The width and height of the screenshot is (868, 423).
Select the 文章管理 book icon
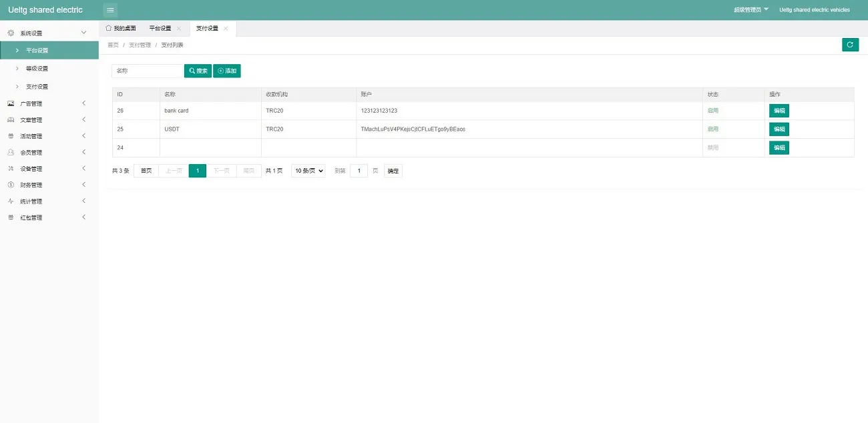tap(11, 119)
